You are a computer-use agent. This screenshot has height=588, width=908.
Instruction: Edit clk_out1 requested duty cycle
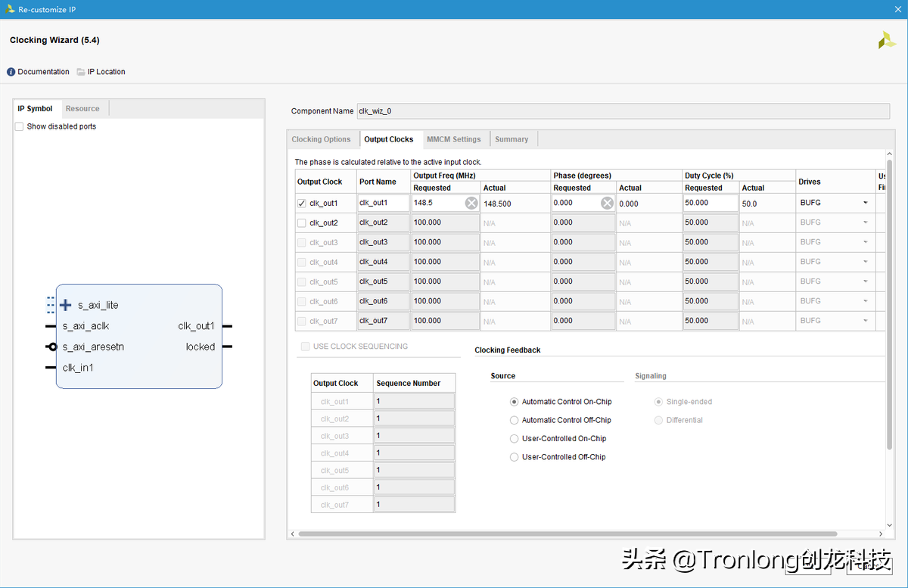pos(710,203)
